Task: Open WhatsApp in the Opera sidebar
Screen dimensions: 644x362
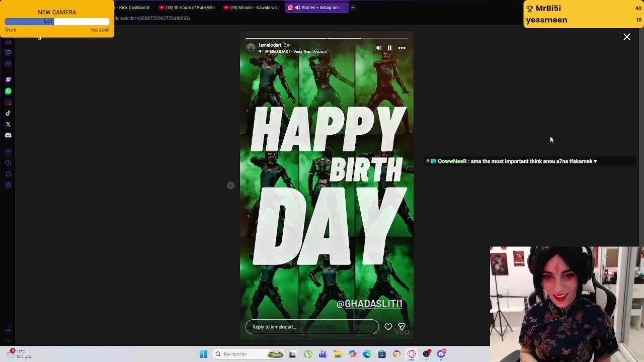Action: (8, 91)
